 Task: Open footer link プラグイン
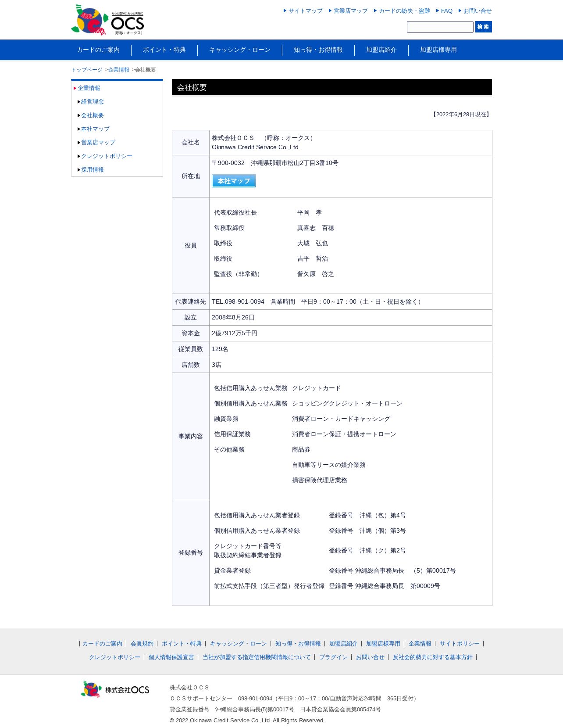[x=333, y=657]
